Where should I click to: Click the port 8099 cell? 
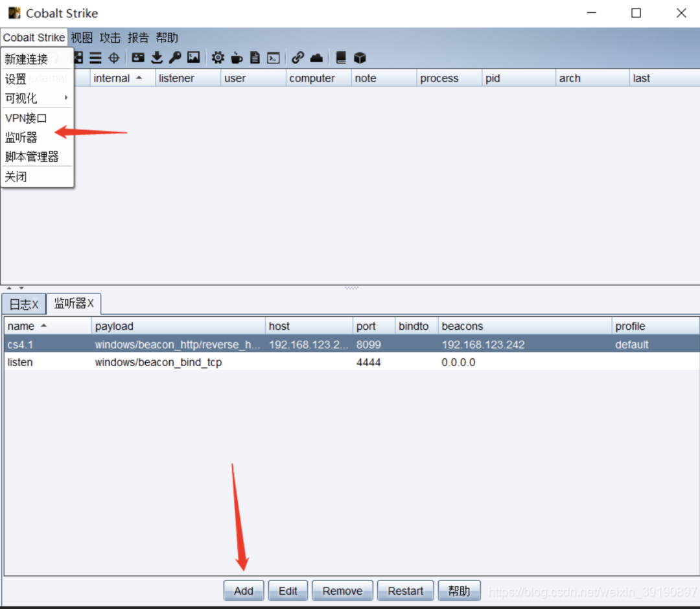click(x=374, y=345)
